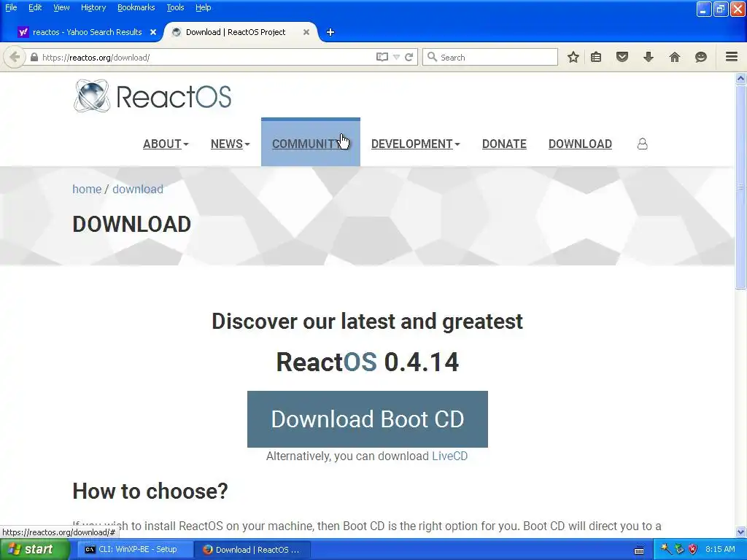Follow the download breadcrumb link
This screenshot has width=747, height=560.
tap(138, 189)
